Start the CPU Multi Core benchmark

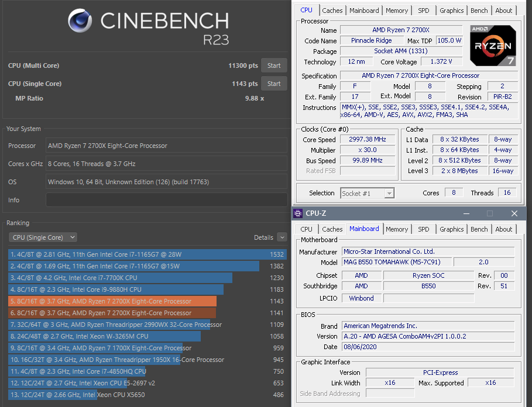coord(274,65)
